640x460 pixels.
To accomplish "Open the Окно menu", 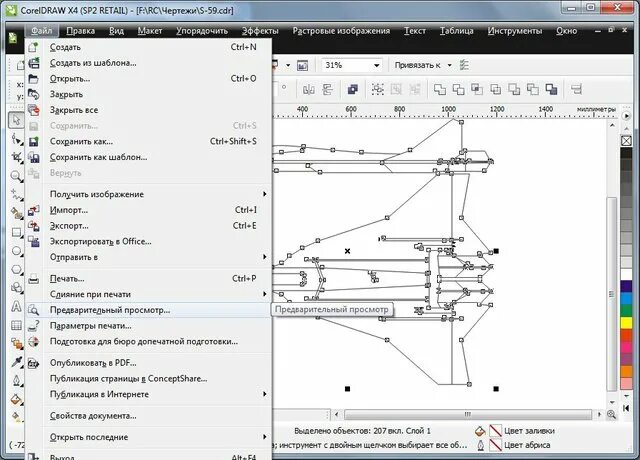I will tap(567, 31).
